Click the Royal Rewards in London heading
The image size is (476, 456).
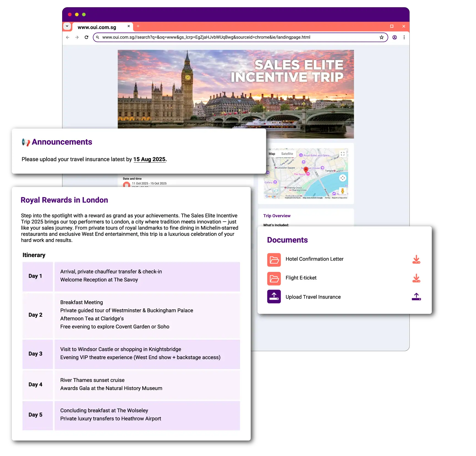[x=64, y=200]
